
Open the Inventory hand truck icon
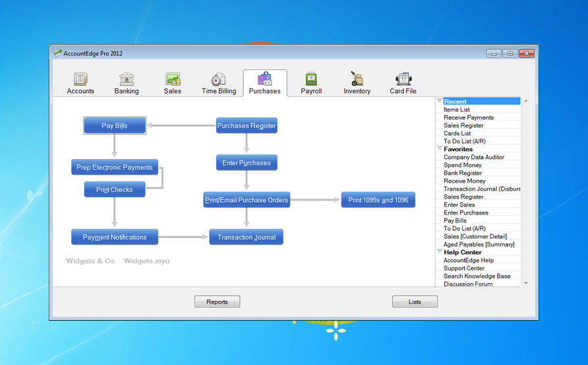[357, 79]
